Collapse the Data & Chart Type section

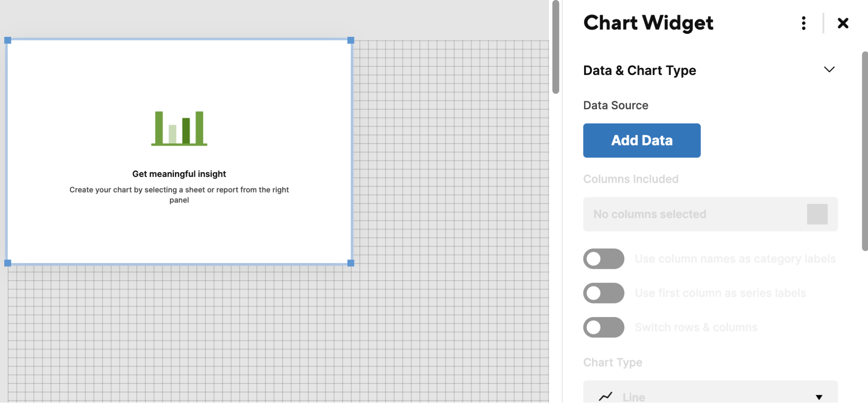pyautogui.click(x=830, y=69)
